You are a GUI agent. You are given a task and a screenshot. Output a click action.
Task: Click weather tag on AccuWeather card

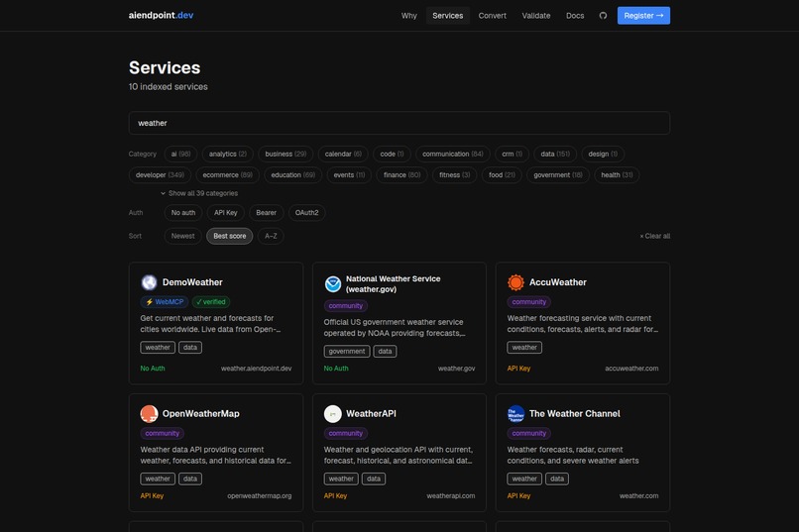pos(524,347)
